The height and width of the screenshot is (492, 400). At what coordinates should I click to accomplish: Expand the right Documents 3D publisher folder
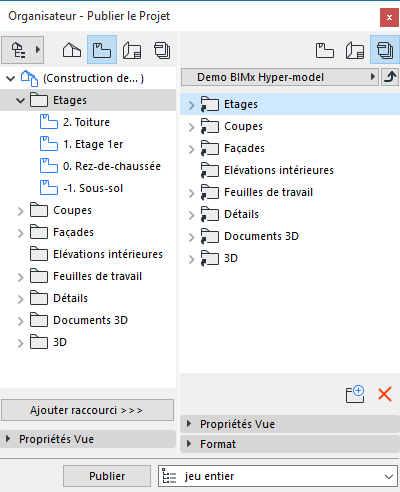point(191,237)
